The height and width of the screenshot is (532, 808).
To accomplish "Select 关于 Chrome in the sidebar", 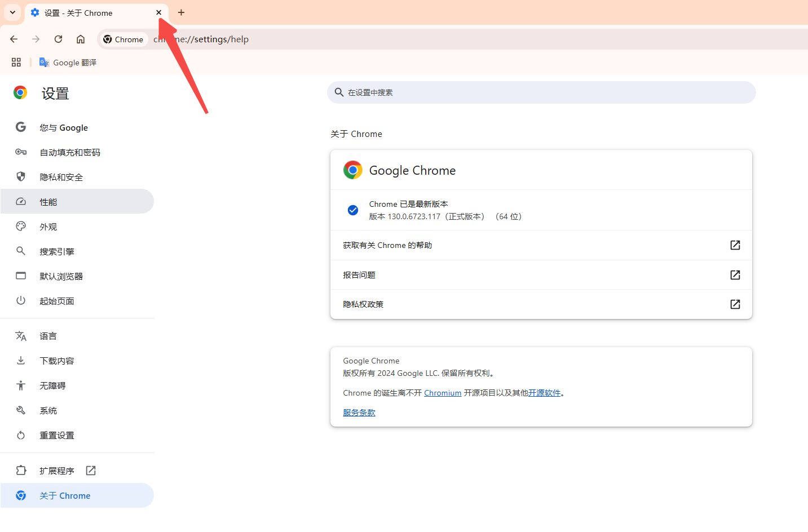I will 77,495.
